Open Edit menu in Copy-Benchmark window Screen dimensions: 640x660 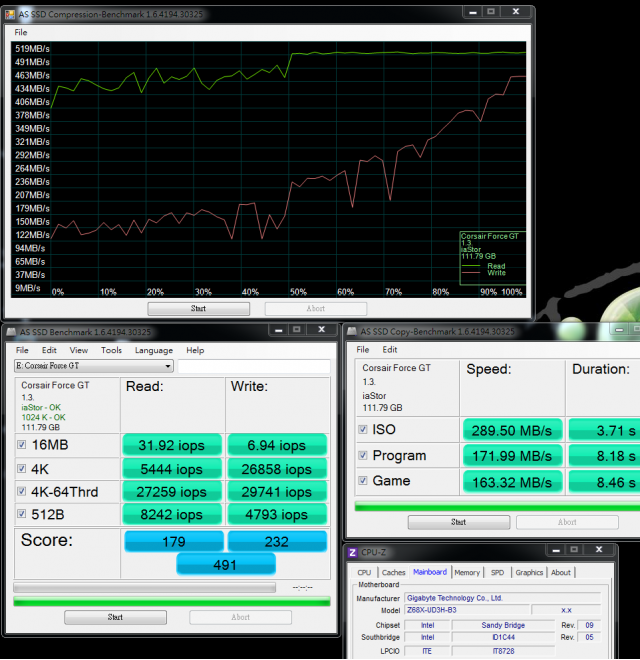pos(389,350)
